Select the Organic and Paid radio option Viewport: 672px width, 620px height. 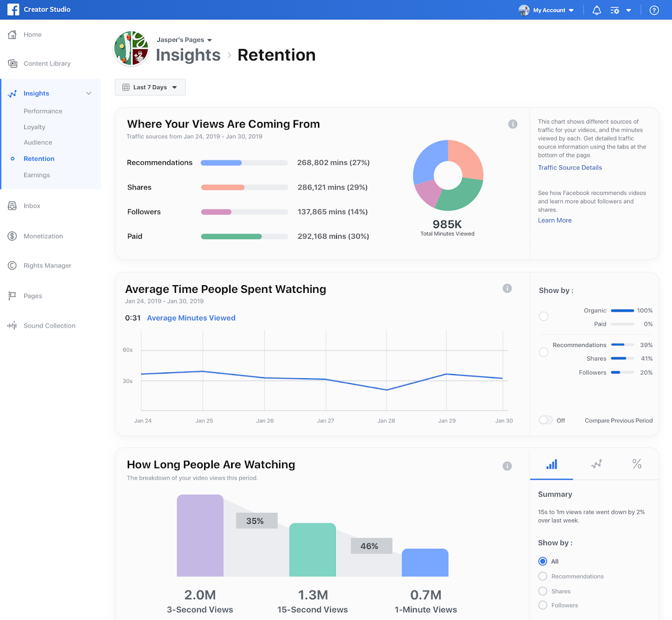tap(543, 316)
